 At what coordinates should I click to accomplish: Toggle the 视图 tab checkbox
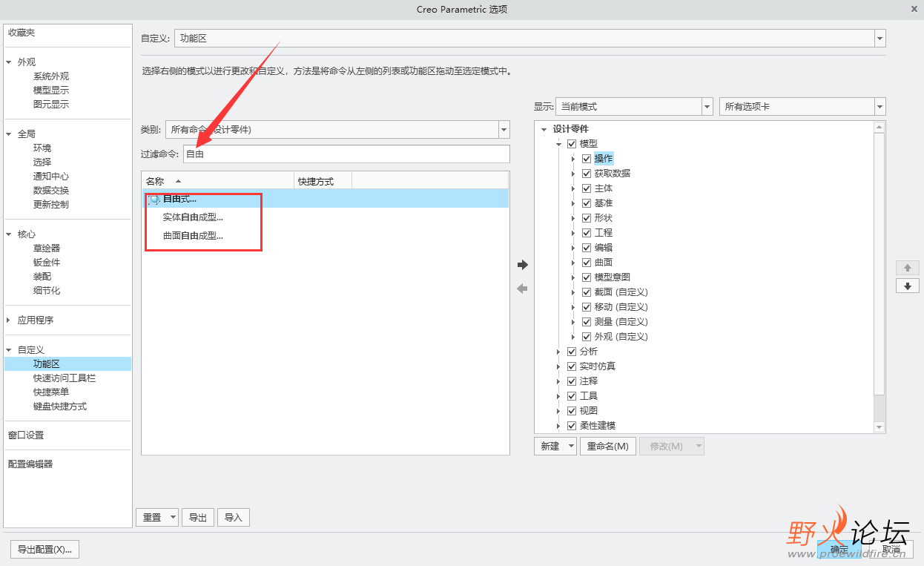pyautogui.click(x=572, y=411)
